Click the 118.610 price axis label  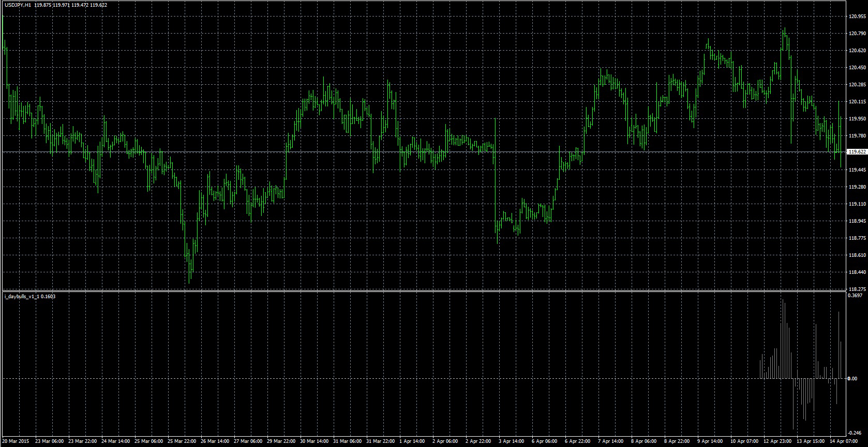[858, 255]
